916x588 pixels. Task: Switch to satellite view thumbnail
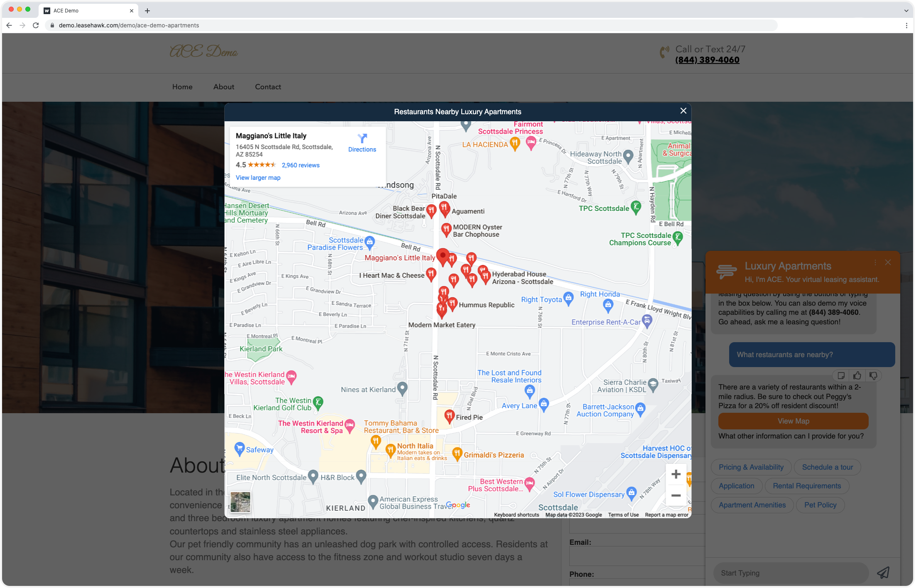(240, 502)
